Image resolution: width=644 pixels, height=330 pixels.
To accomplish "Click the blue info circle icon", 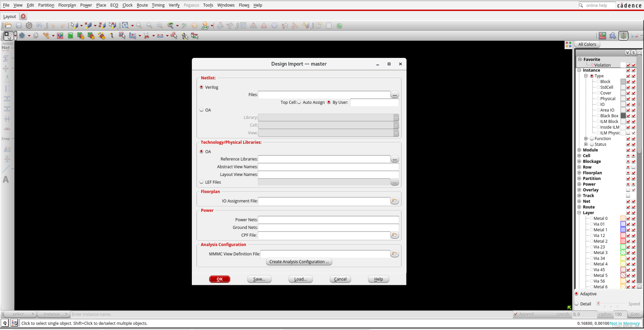I will click(274, 26).
